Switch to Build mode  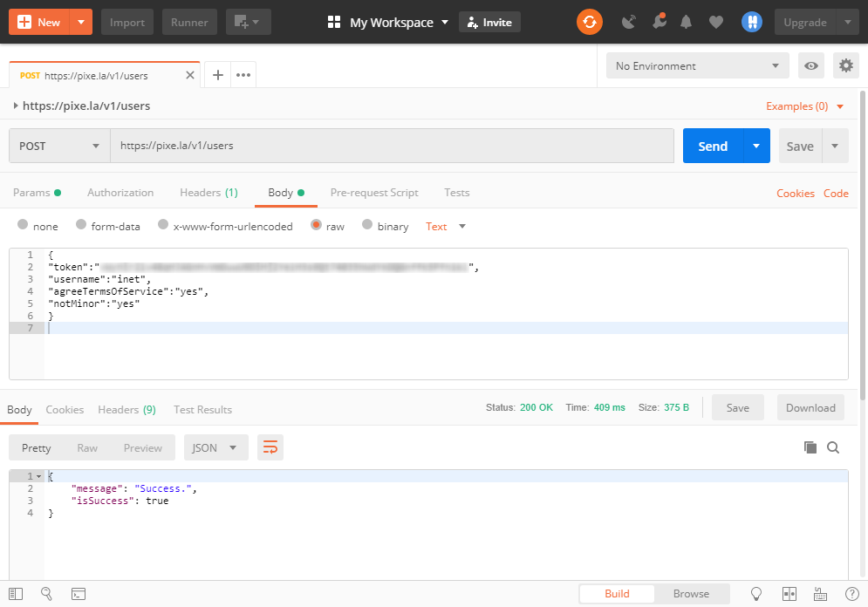(x=617, y=594)
